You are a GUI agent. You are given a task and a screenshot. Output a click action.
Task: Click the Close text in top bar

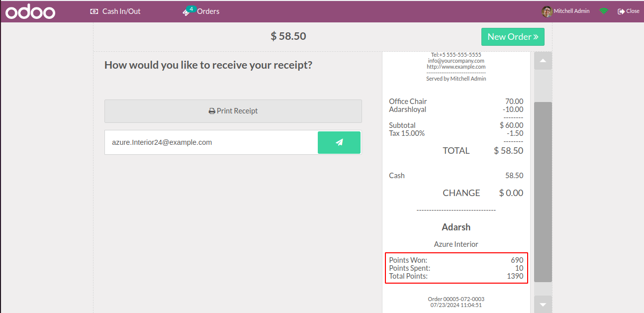coord(633,11)
